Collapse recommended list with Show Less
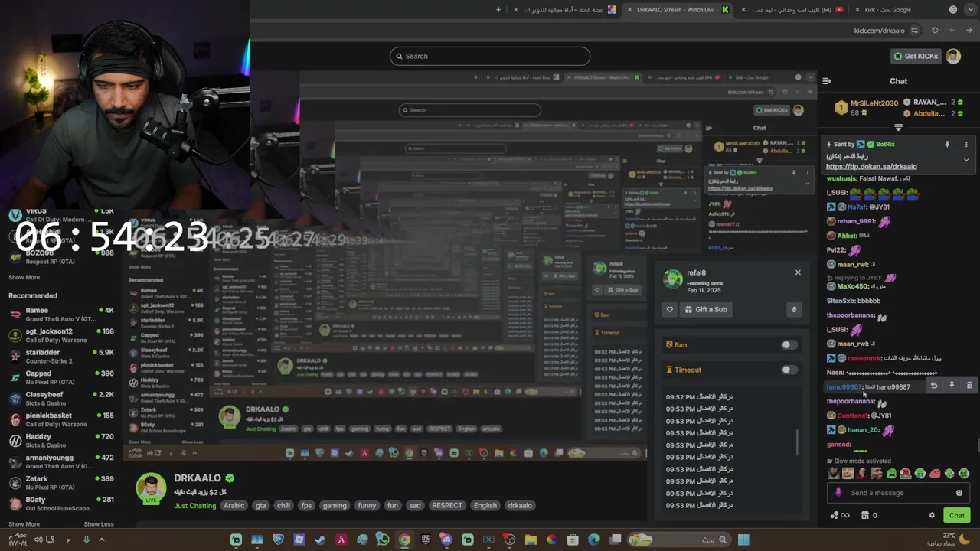Image resolution: width=980 pixels, height=551 pixels. [99, 524]
